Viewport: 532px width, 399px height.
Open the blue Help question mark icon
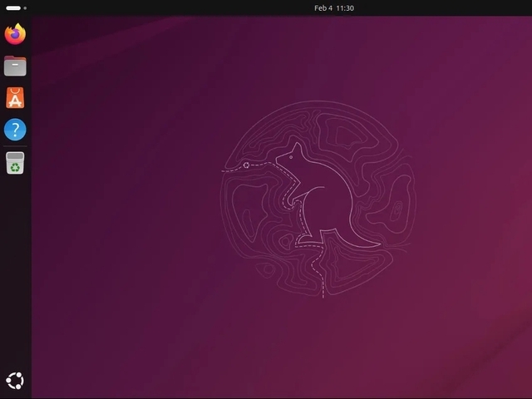(15, 130)
